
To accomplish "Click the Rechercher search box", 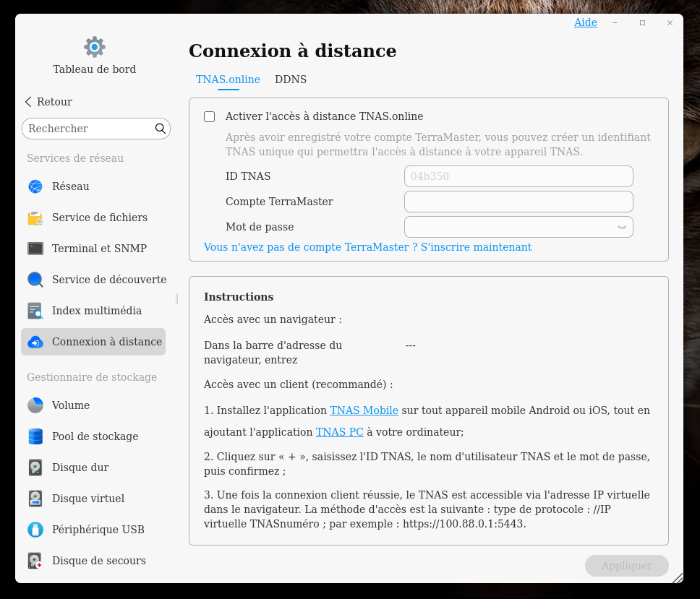I will pos(89,129).
